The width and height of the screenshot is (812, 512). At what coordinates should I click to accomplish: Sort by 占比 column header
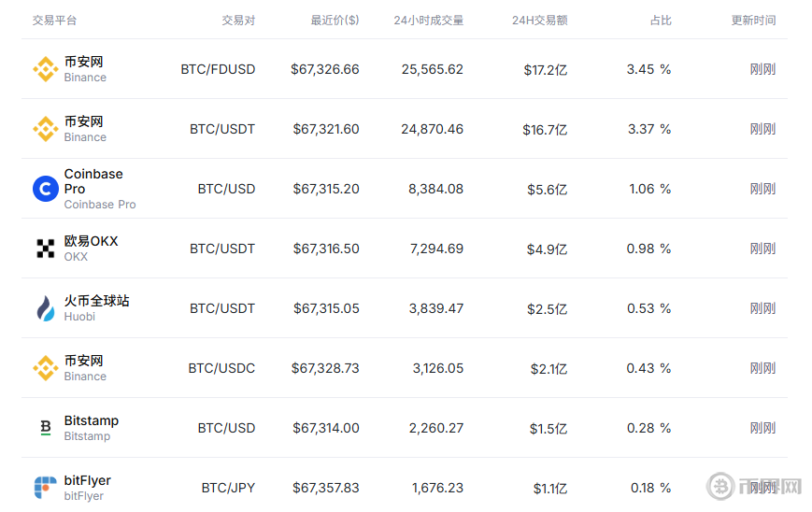coord(661,21)
